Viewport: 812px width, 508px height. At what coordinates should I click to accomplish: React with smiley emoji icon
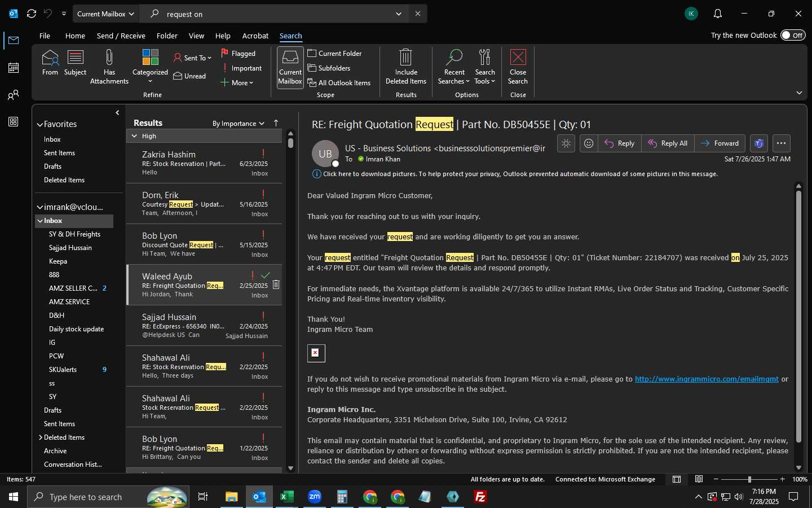coord(589,143)
